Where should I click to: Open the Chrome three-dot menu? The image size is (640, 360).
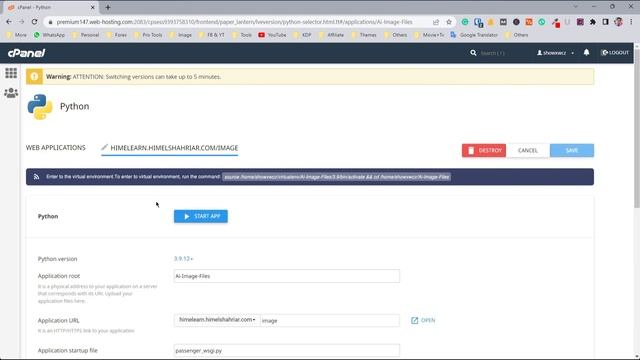631,22
